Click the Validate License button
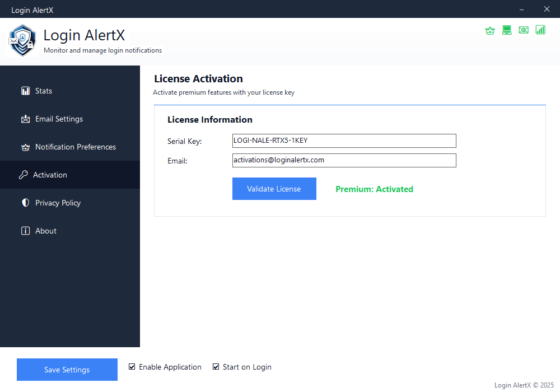Screen dimensions: 560x392 (x=274, y=189)
